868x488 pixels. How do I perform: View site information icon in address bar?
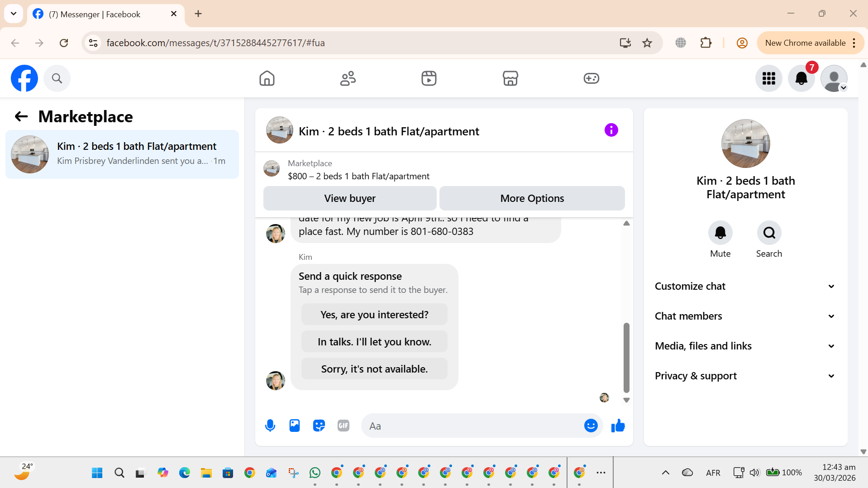click(x=93, y=43)
